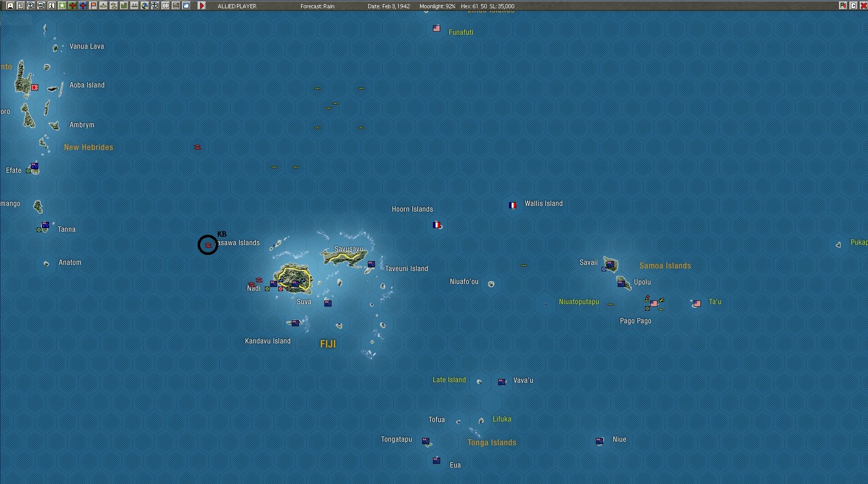Click the 'New Hebrides' region label
868x484 pixels.
(x=88, y=147)
